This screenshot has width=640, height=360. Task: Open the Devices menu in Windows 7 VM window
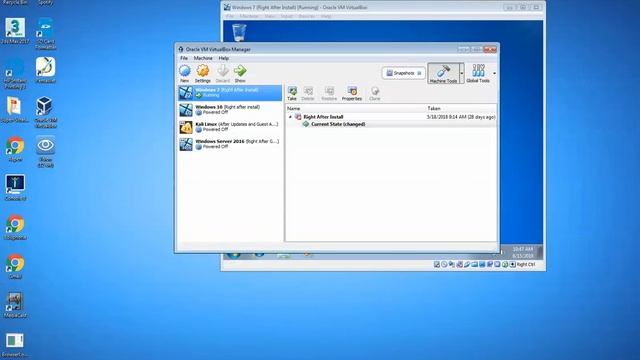click(x=307, y=16)
